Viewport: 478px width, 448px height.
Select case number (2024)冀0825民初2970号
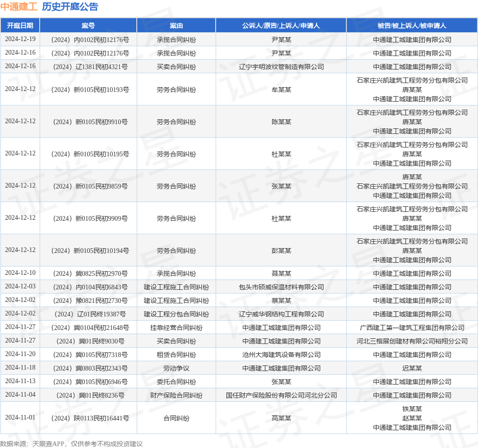(90, 273)
